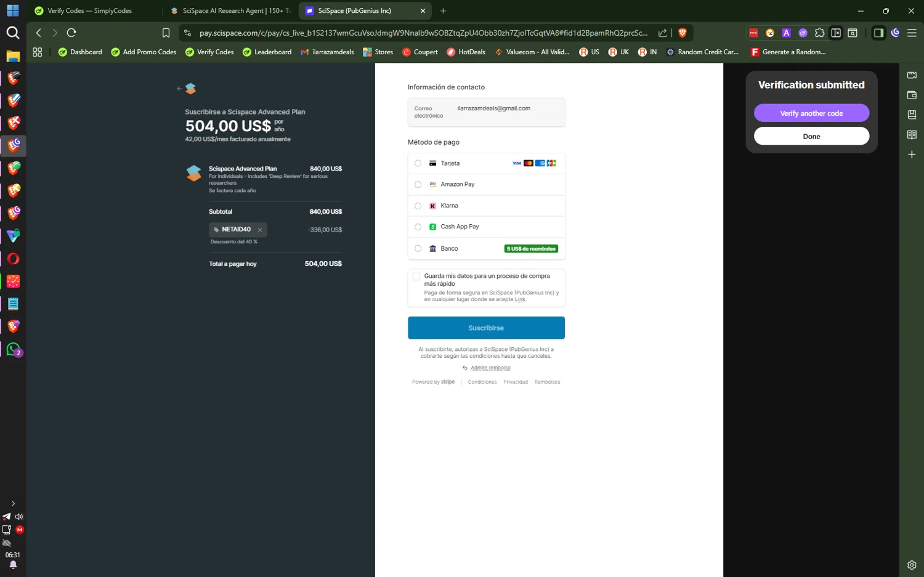
Task: Open the sidebar video call icon
Action: click(912, 75)
